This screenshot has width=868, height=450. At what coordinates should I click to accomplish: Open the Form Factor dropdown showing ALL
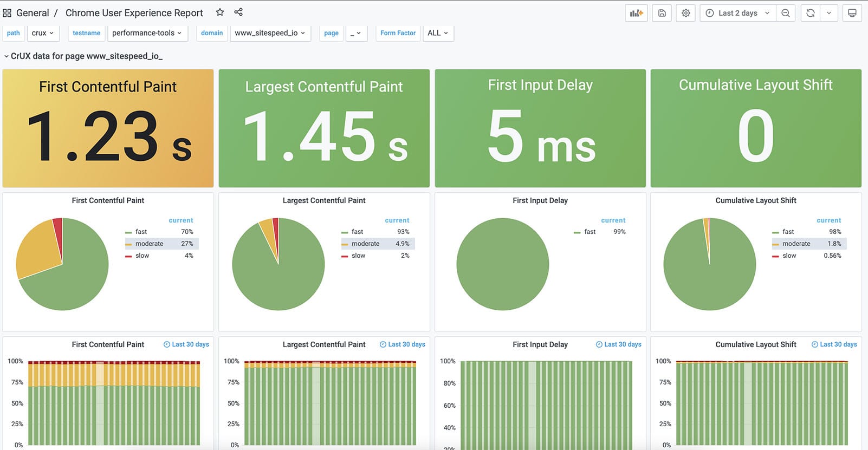pyautogui.click(x=438, y=33)
